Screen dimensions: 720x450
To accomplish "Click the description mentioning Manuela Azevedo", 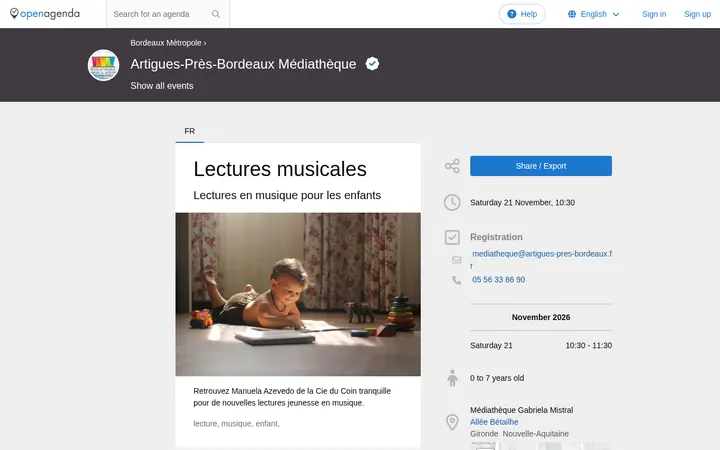I will 292,397.
